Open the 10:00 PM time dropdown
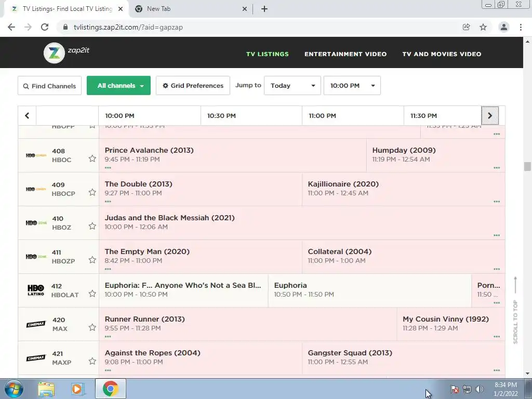This screenshot has height=399, width=532. (352, 86)
